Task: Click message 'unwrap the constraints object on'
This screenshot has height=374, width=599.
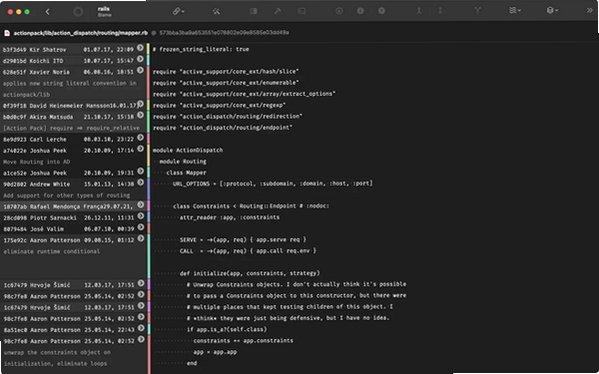Action: point(57,352)
